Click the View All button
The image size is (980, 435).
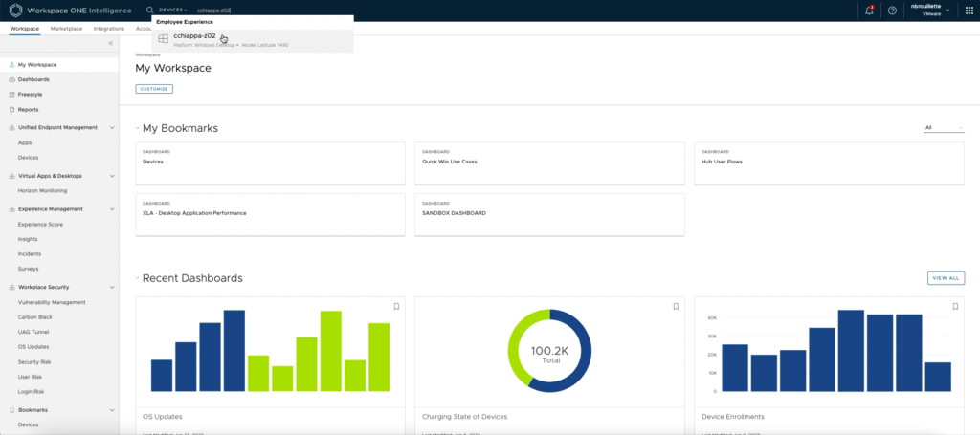pos(946,278)
